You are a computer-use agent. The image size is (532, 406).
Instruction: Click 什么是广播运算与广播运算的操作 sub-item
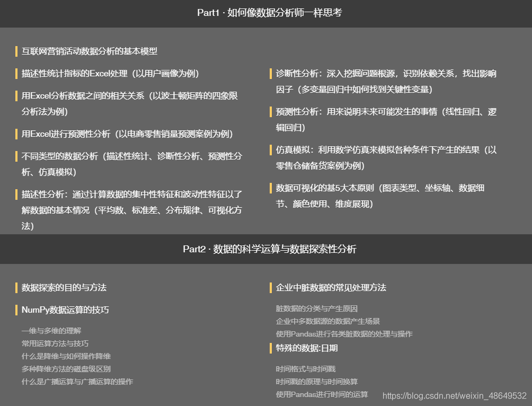click(x=77, y=382)
